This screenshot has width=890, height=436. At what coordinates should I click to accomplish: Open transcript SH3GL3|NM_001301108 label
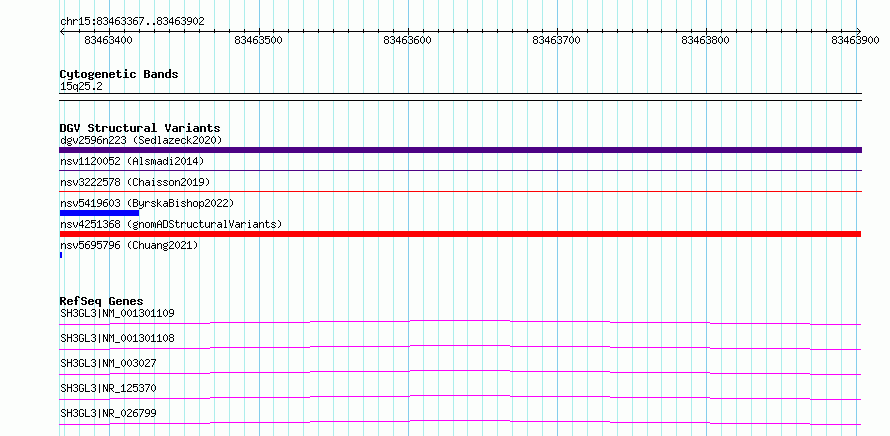(117, 338)
